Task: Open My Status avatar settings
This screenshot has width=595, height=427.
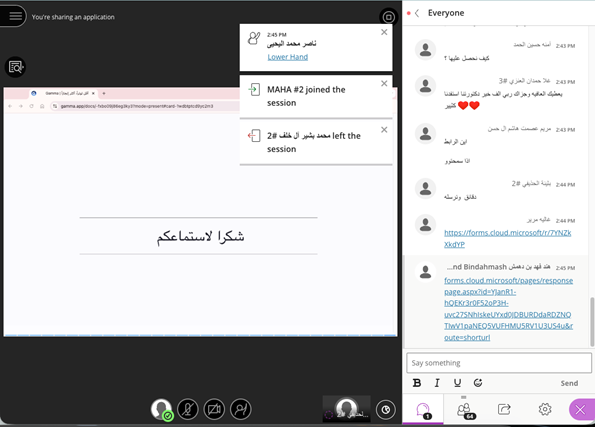Action: point(161,409)
